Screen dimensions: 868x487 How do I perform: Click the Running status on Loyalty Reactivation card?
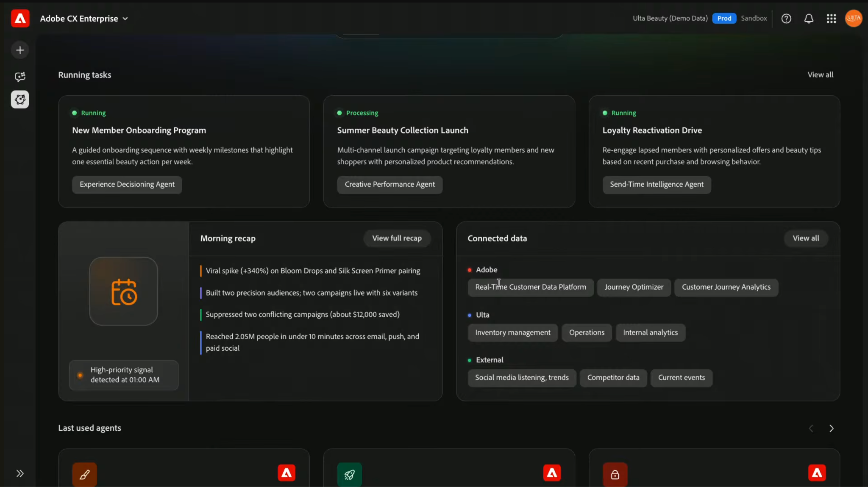(619, 113)
